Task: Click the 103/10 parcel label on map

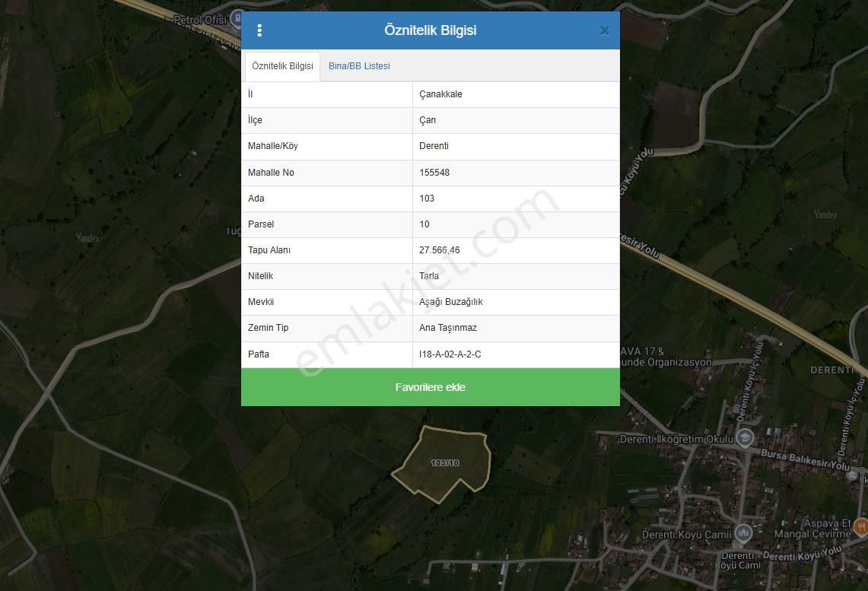Action: point(445,462)
